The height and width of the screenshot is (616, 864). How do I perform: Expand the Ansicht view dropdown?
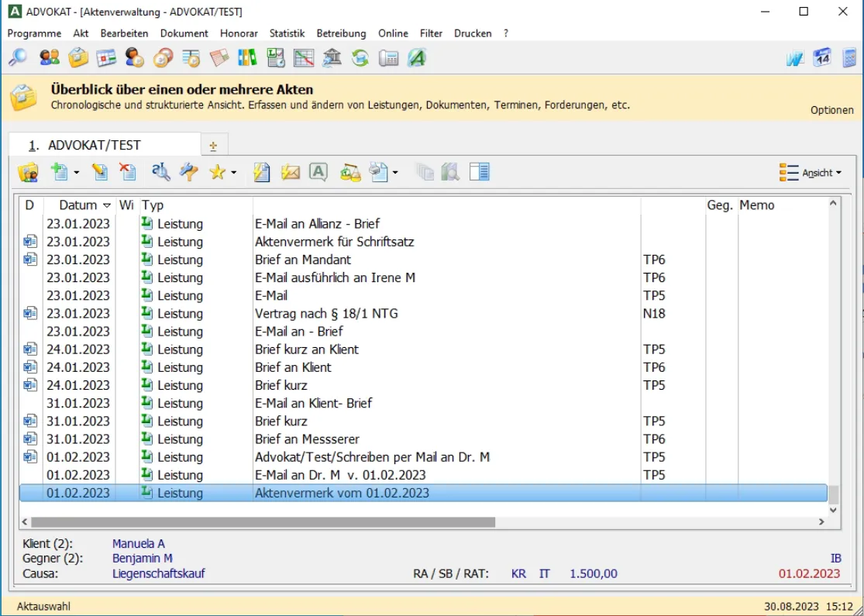point(811,173)
